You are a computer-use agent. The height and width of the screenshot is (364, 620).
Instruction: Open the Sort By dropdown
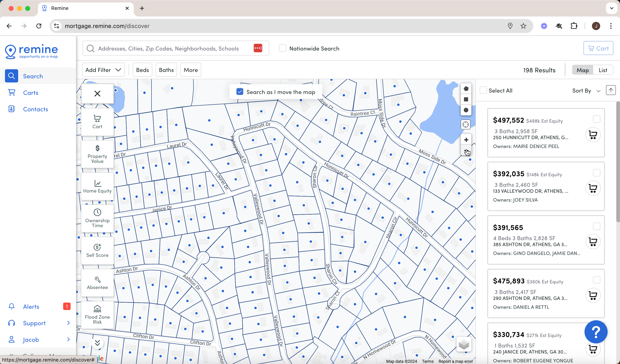[586, 91]
